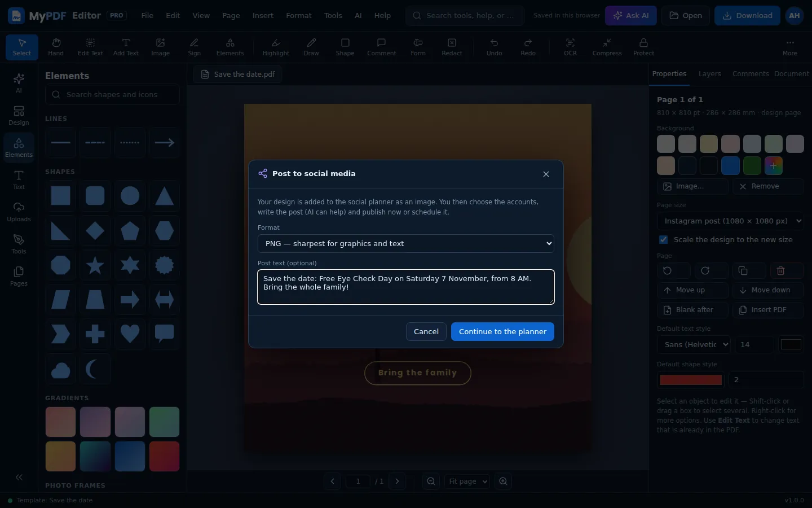Open the More tools overflow
The height and width of the screenshot is (508, 812).
(x=790, y=47)
